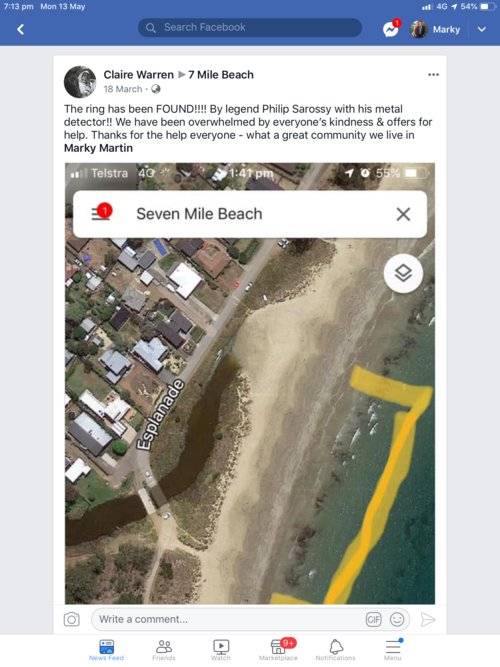Tap the back arrow in Facebook header

[x=20, y=29]
